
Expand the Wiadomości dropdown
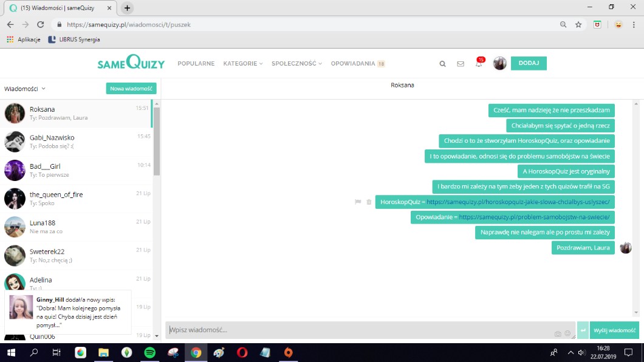(25, 89)
